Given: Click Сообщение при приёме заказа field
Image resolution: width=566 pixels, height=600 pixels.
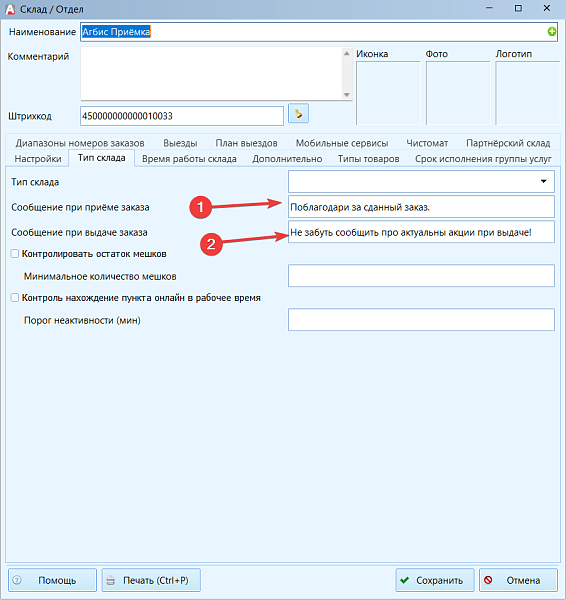Looking at the screenshot, I should [x=421, y=207].
